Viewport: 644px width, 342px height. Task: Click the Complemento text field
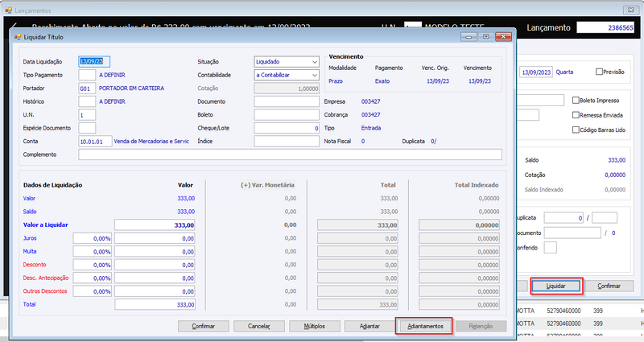[290, 155]
